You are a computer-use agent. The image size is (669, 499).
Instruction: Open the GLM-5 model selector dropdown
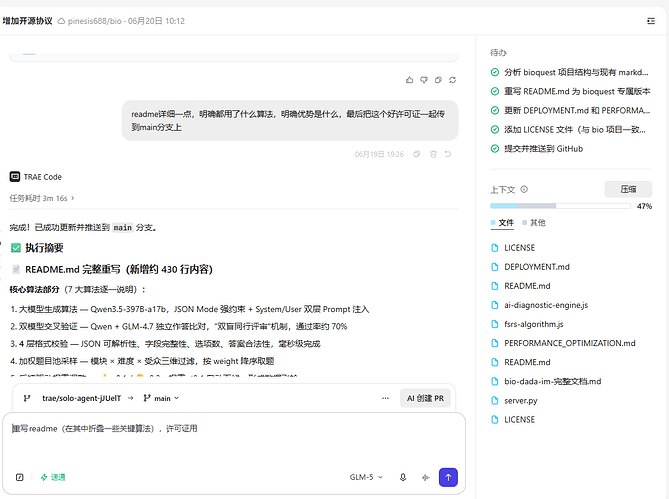click(366, 477)
